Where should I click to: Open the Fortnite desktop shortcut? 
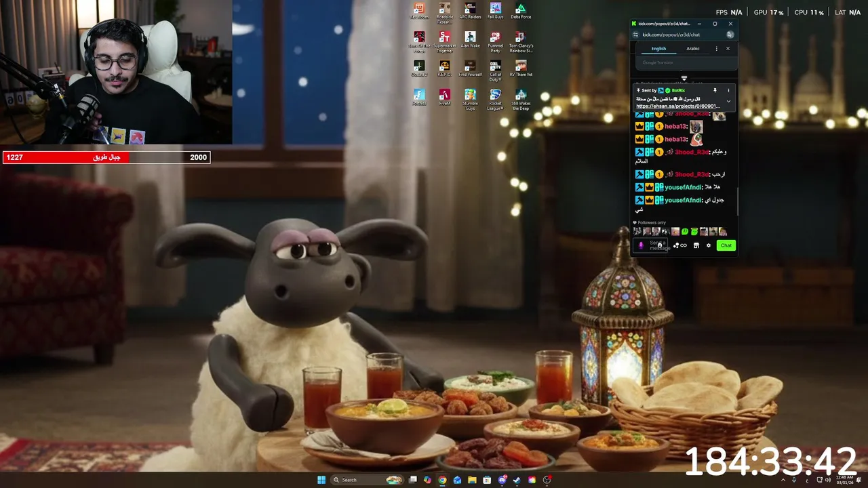(x=419, y=97)
